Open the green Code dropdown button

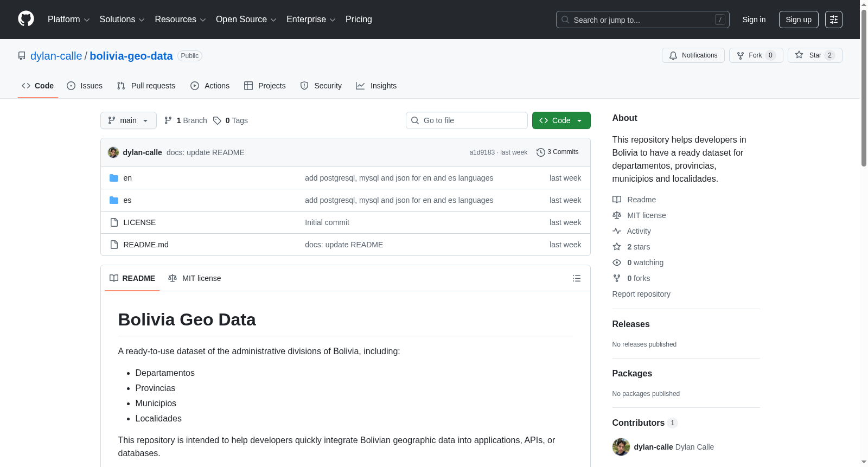click(561, 120)
